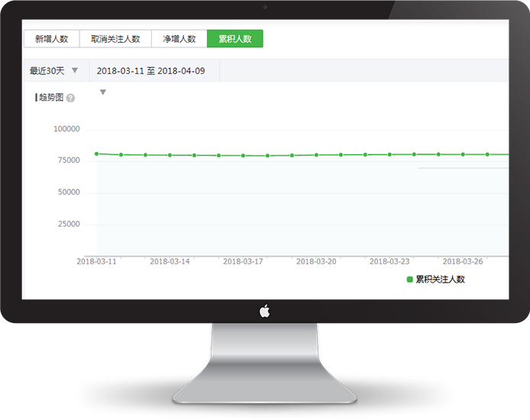Expand the 最近30天 period dropdown
This screenshot has width=530, height=420.
55,71
